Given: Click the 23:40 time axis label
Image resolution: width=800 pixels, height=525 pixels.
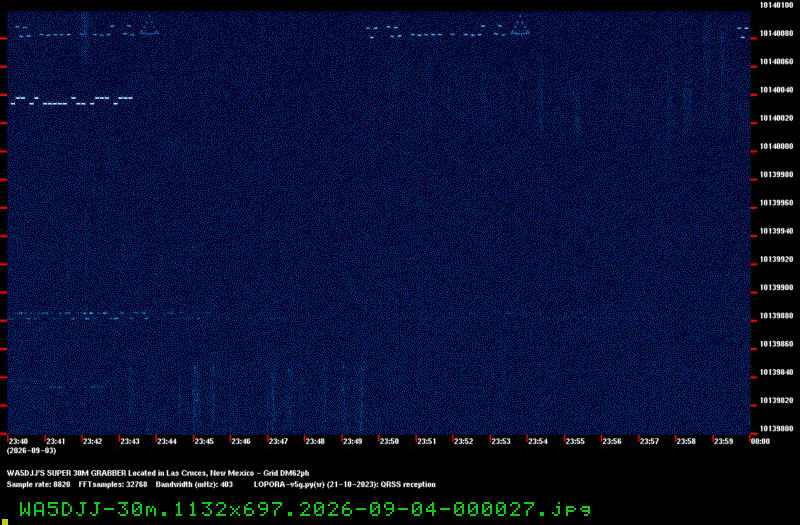Looking at the screenshot, I should tap(18, 441).
